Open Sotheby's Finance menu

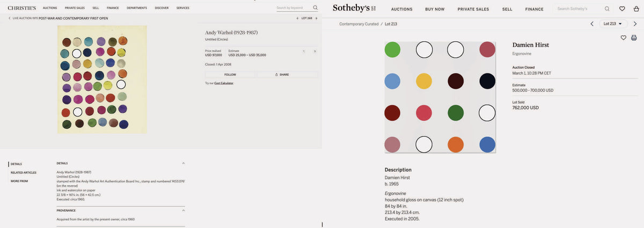tap(535, 9)
